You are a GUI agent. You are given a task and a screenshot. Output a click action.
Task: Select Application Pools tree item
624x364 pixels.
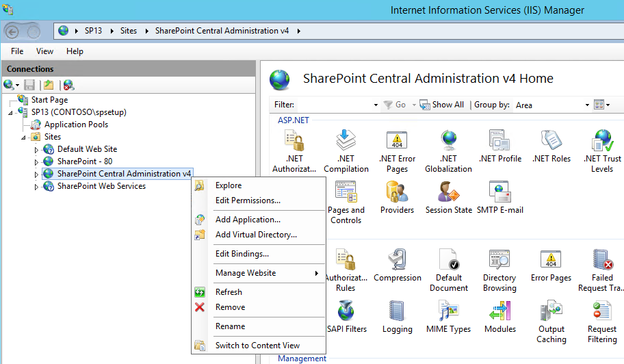[76, 125]
